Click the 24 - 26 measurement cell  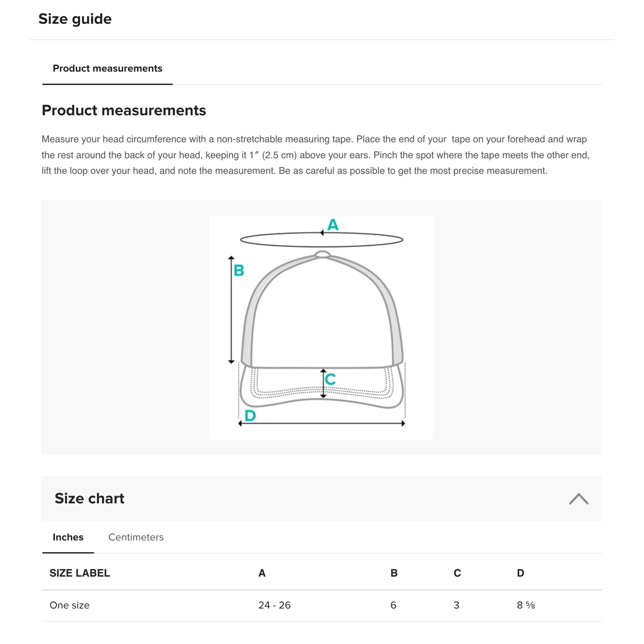(x=274, y=605)
